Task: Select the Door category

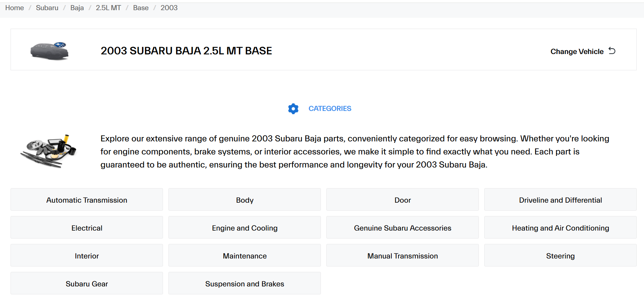Action: [402, 200]
